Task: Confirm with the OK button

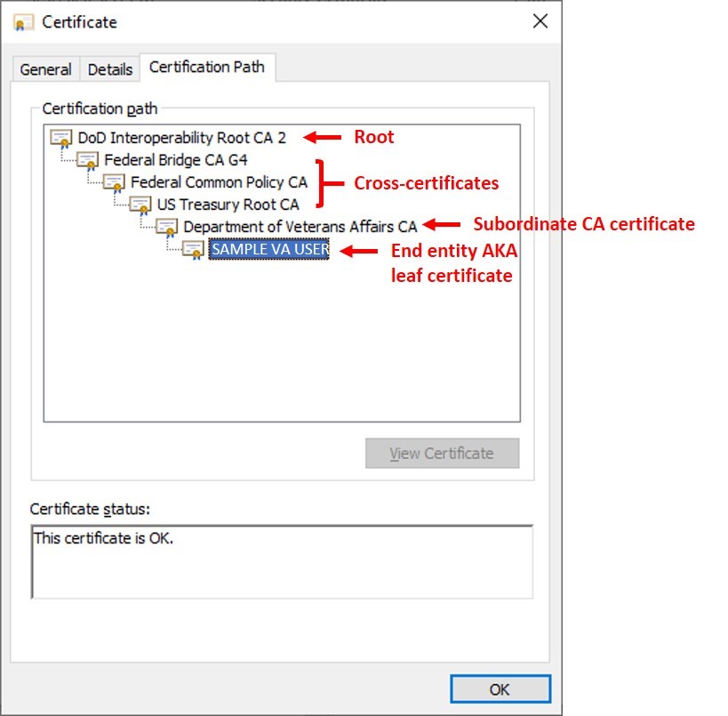Action: [500, 689]
